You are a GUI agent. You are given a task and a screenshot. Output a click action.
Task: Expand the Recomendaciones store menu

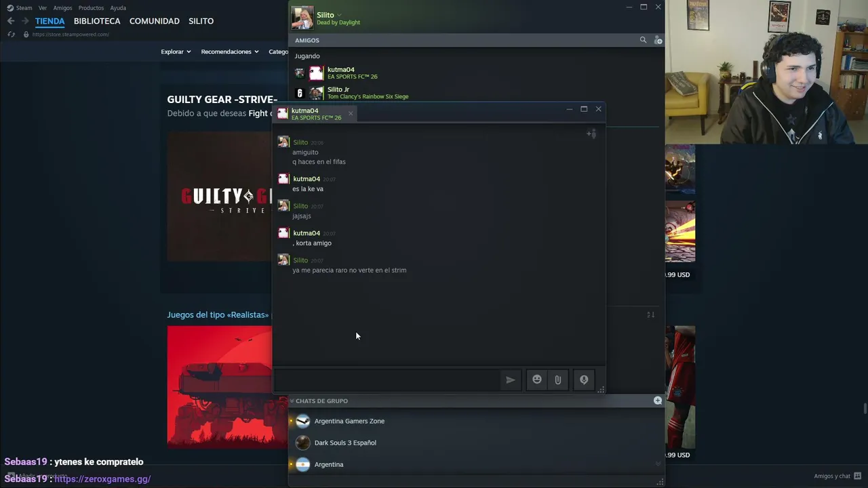tap(230, 52)
